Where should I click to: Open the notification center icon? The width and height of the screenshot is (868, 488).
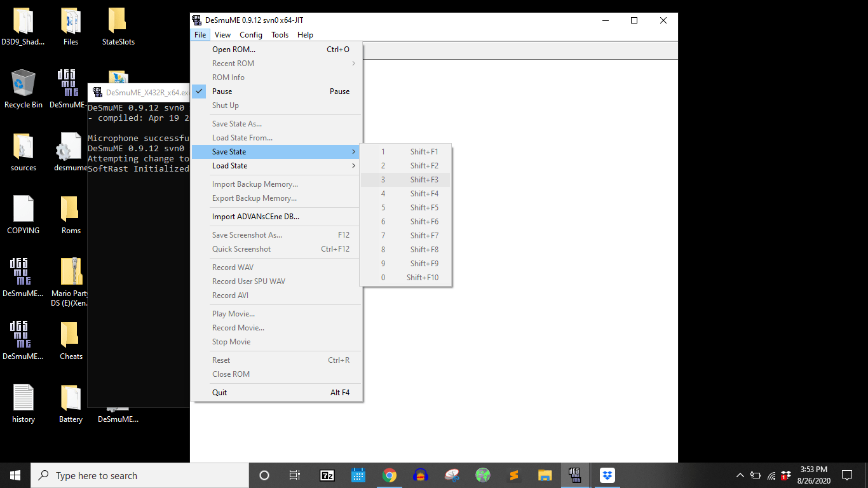847,475
